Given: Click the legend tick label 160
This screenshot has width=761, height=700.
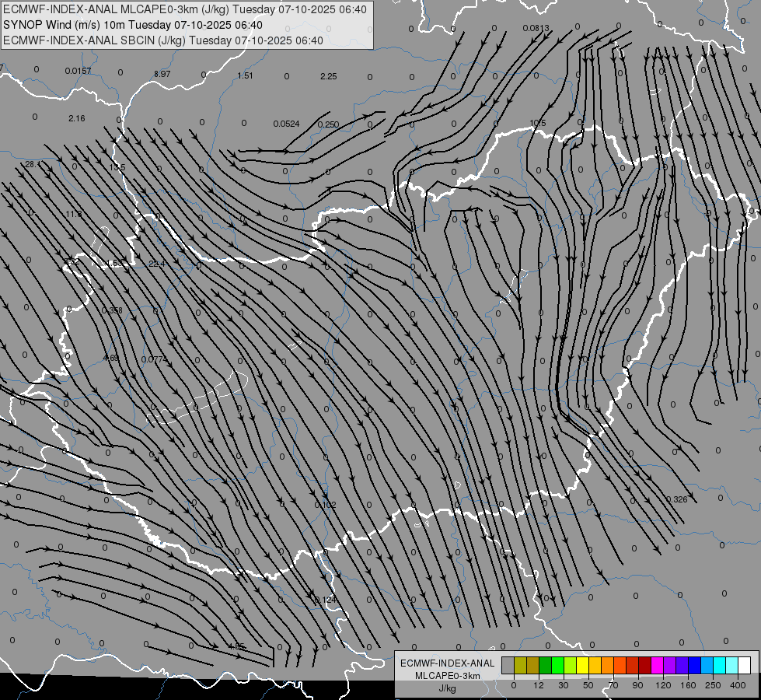Looking at the screenshot, I should pos(688,685).
